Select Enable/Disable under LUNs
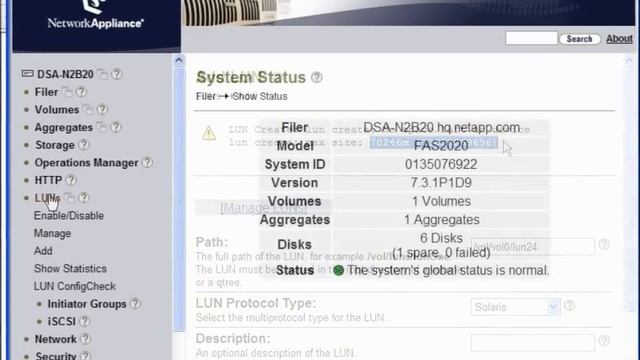This screenshot has width=640, height=360. point(69,216)
